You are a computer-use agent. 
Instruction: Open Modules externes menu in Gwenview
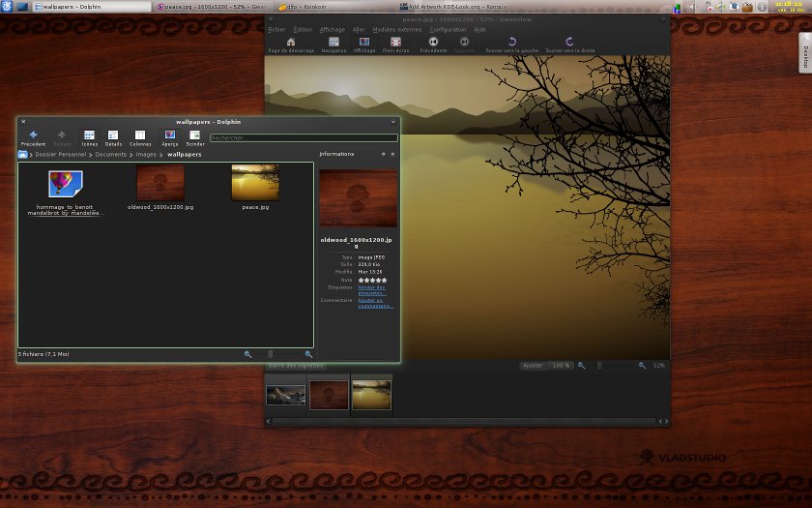397,30
